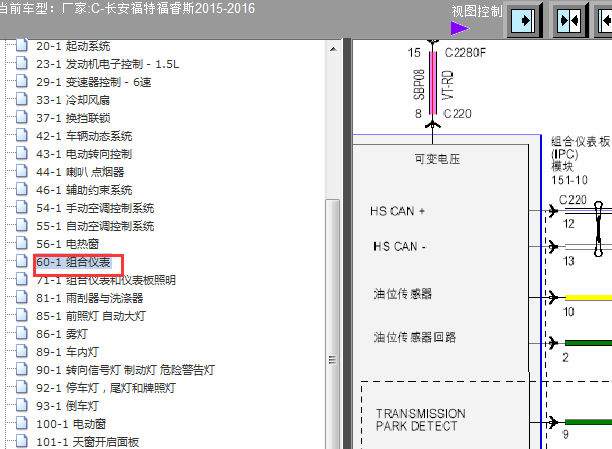The image size is (612, 449).
Task: Click the tree panel scroll-up arrow
Action: (333, 49)
